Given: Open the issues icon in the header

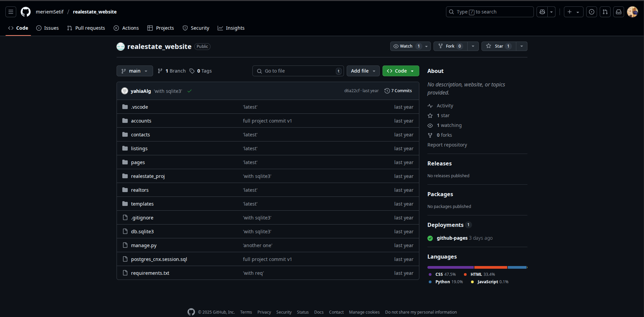Looking at the screenshot, I should pyautogui.click(x=592, y=12).
